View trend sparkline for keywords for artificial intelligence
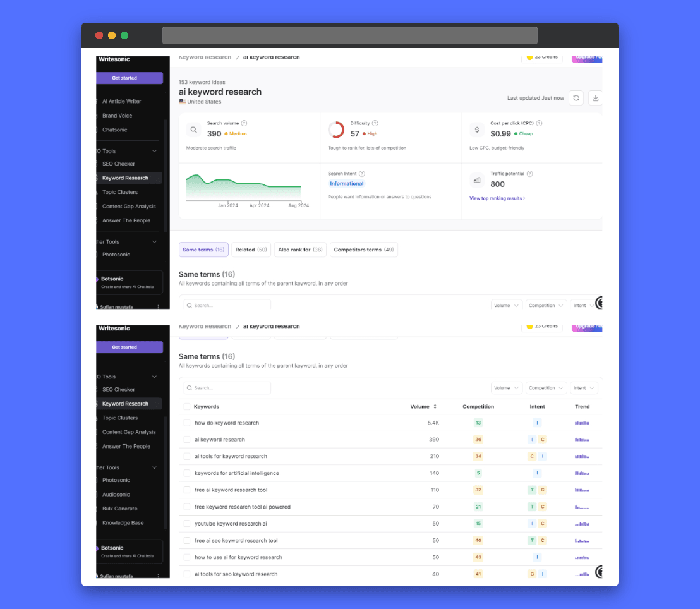The image size is (700, 609). [x=582, y=473]
